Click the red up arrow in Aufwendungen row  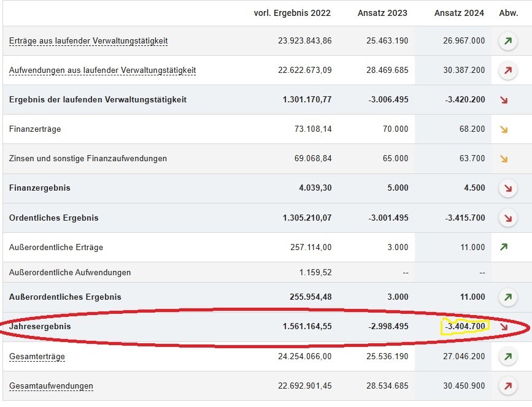[x=507, y=71]
